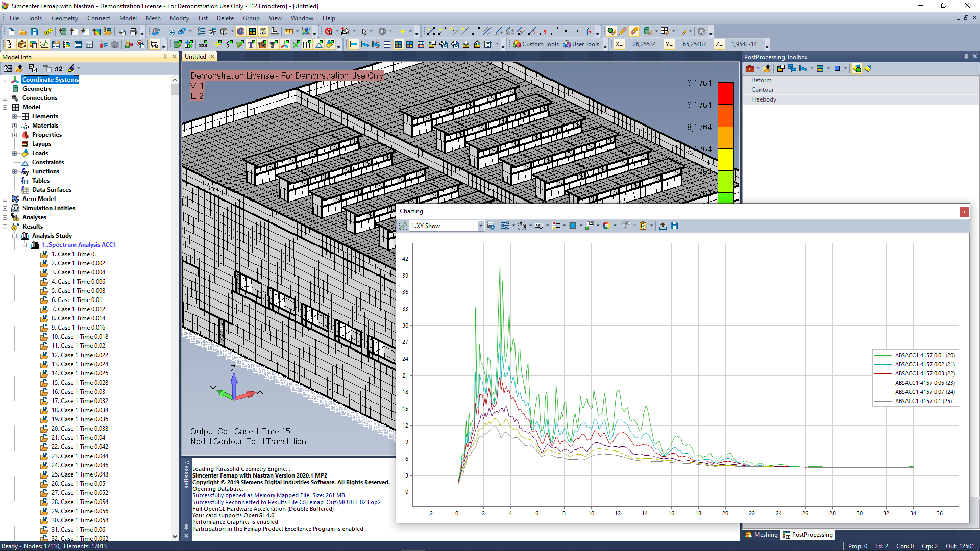Click the open results icon in PostProcessing Toolbox
This screenshot has width=980, height=551.
767,68
